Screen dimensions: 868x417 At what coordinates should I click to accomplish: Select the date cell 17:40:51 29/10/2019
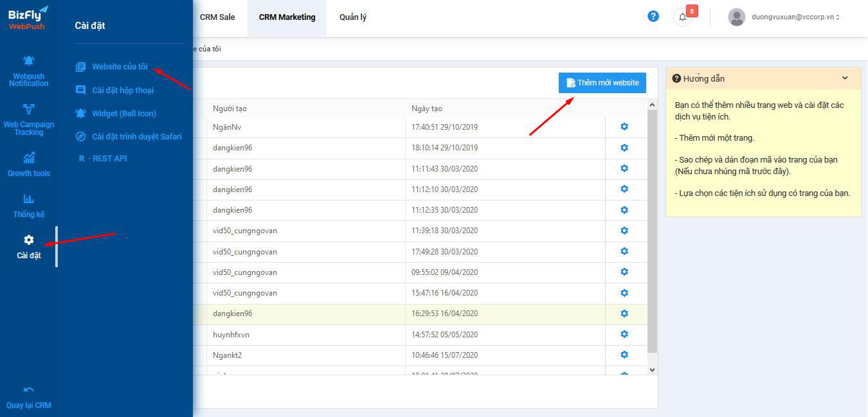click(x=505, y=127)
